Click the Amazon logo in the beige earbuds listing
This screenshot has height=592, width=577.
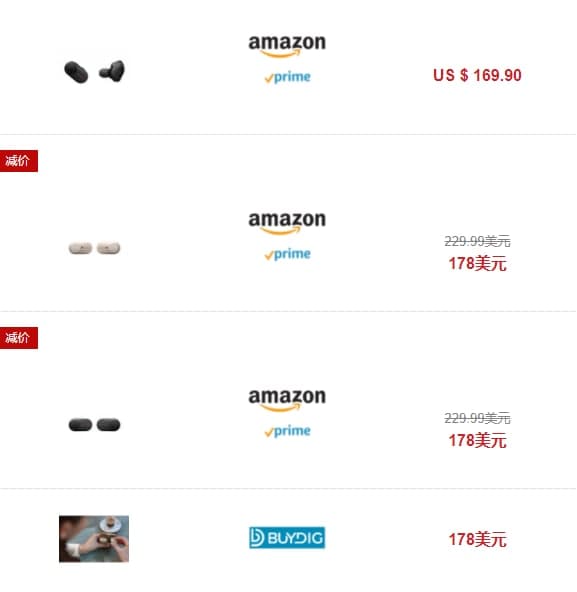pyautogui.click(x=287, y=223)
